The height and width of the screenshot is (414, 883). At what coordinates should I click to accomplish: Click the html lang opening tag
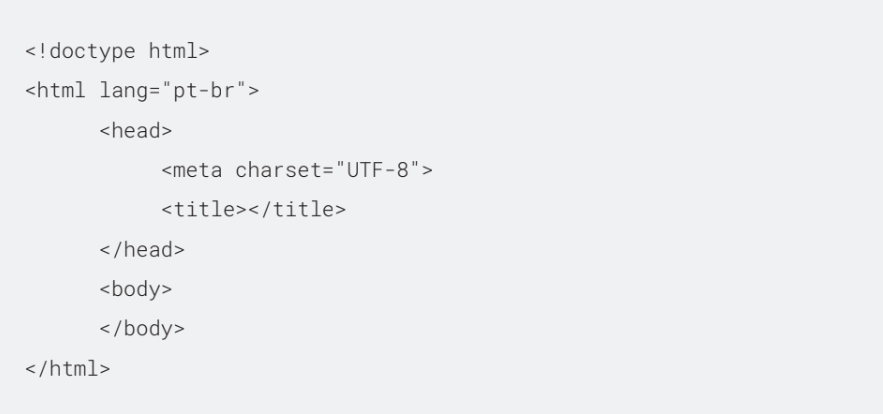(142, 91)
